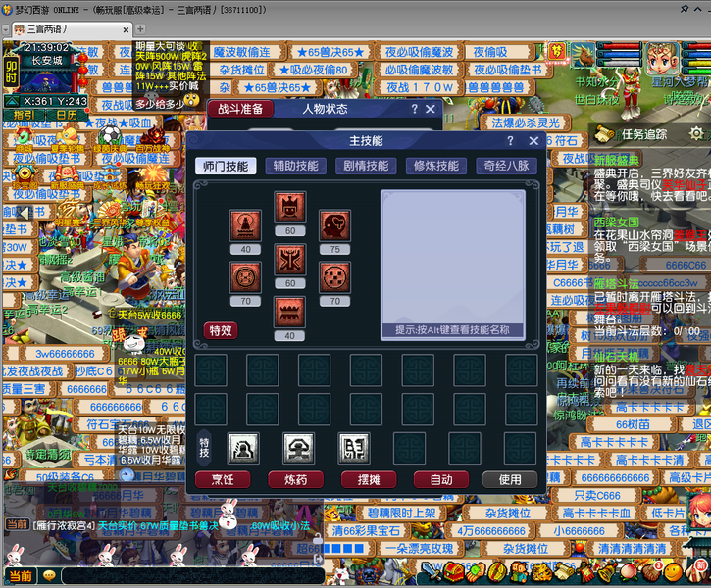Open help for 主技能 panel
Viewport: 711px width, 588px height.
click(x=510, y=141)
